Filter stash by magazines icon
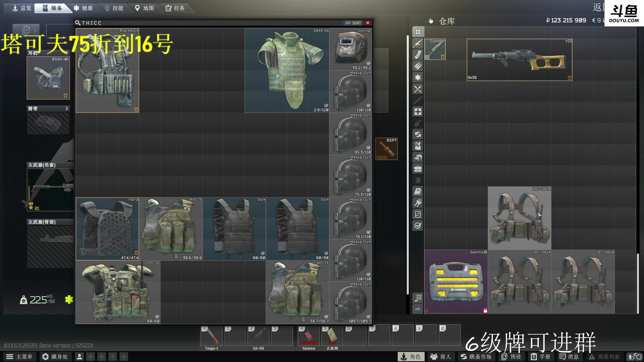This screenshot has height=362, width=644. click(x=418, y=55)
